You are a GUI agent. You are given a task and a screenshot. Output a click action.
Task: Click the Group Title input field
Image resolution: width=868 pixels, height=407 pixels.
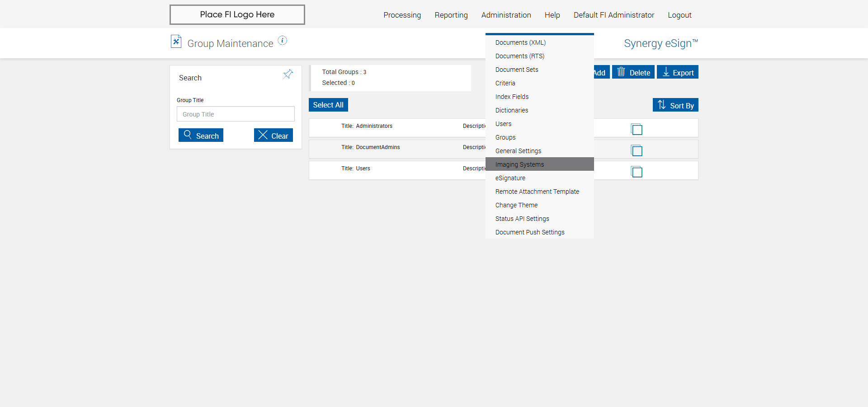[x=236, y=114]
